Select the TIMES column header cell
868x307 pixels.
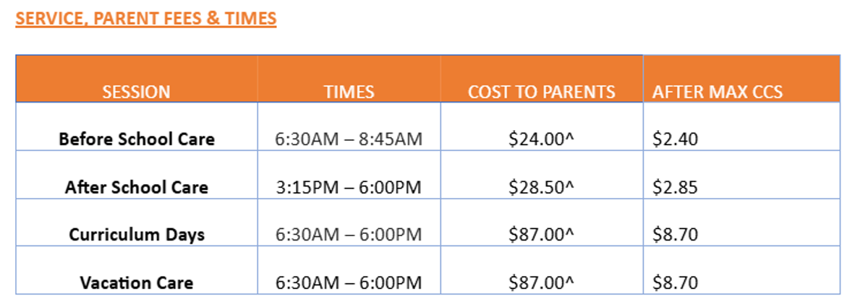(349, 92)
